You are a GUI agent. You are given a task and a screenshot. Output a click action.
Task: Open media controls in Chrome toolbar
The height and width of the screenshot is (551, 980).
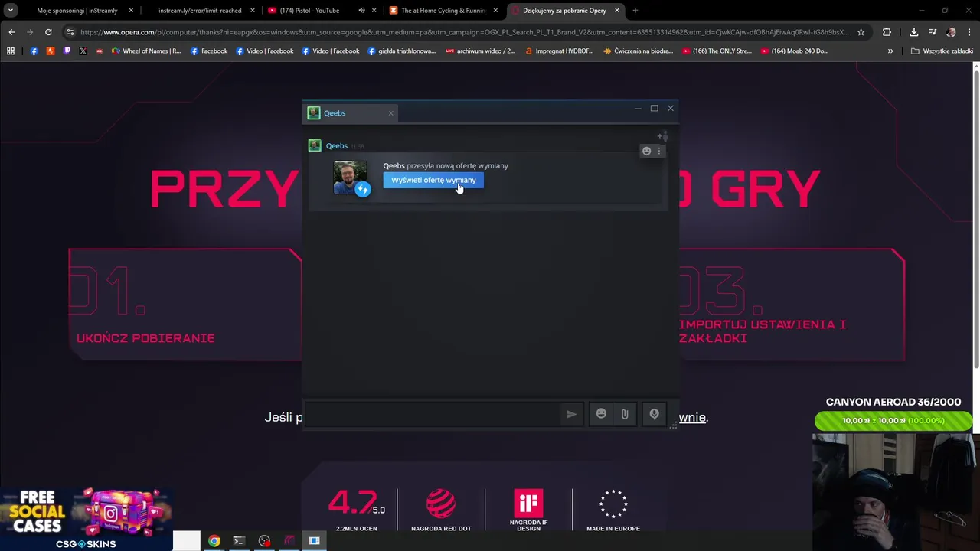(933, 32)
